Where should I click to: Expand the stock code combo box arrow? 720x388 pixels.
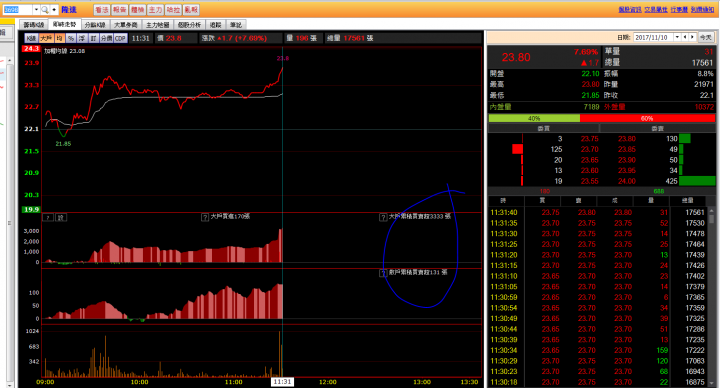pos(36,10)
